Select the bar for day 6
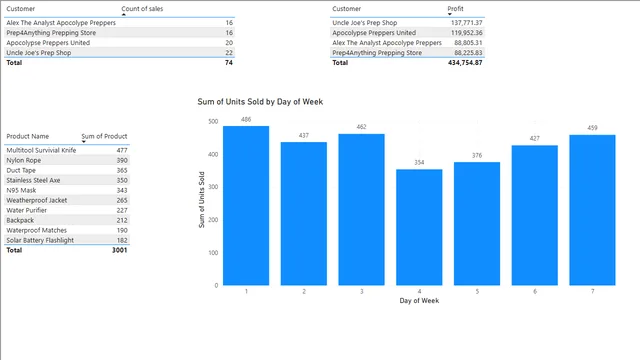Image resolution: width=640 pixels, height=360 pixels. [x=535, y=215]
